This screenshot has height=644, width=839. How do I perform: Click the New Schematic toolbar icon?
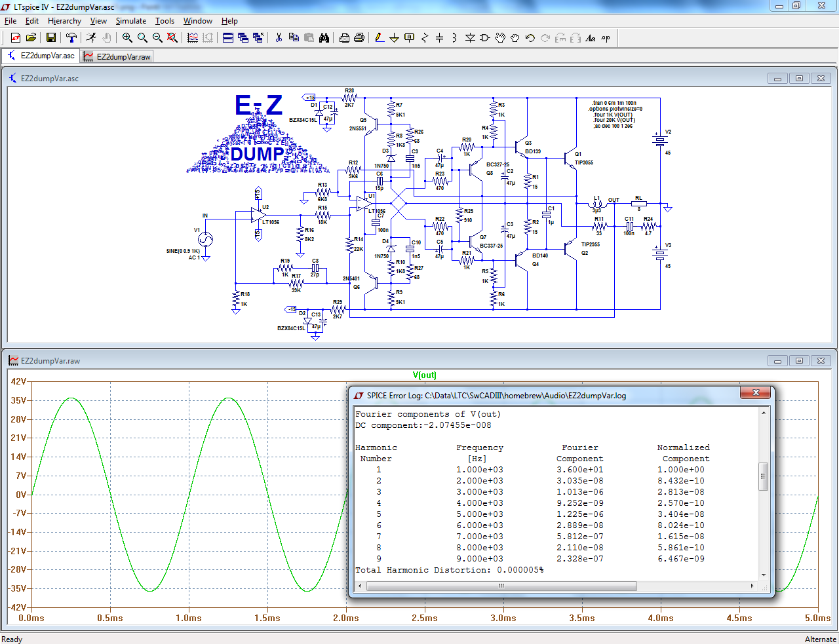(x=16, y=38)
